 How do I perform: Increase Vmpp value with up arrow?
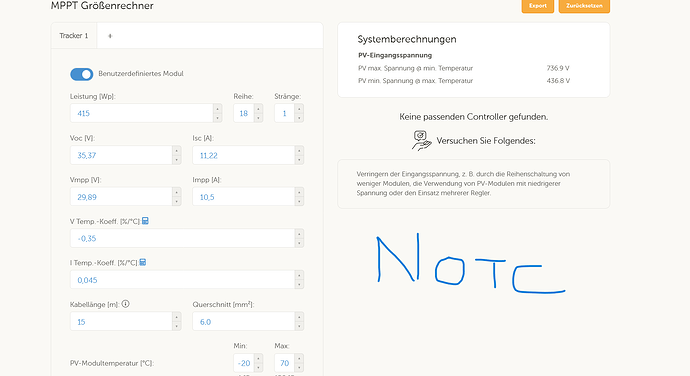176,192
